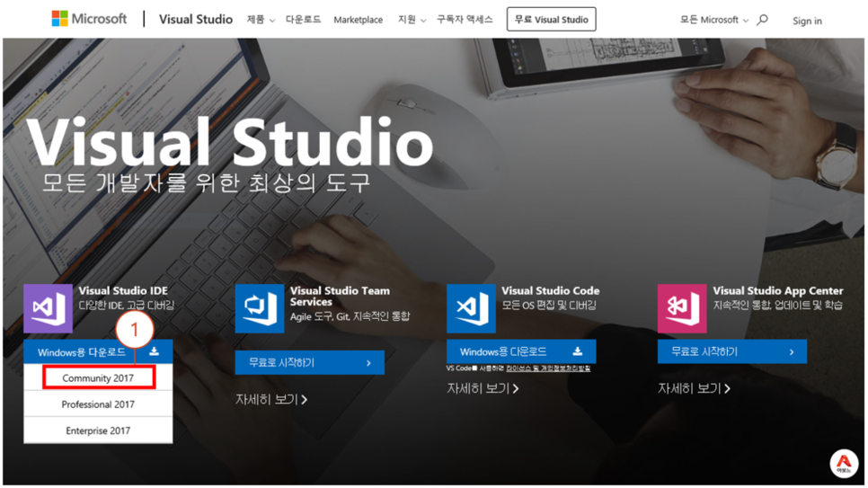Open the VS Code license and privacy link
Viewport: 868px width, 488px height.
click(548, 368)
